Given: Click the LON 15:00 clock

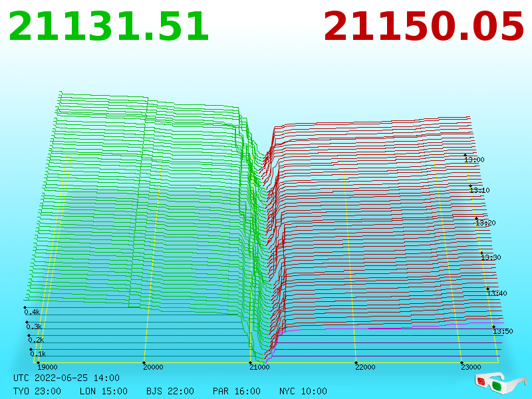Looking at the screenshot, I should 104,391.
